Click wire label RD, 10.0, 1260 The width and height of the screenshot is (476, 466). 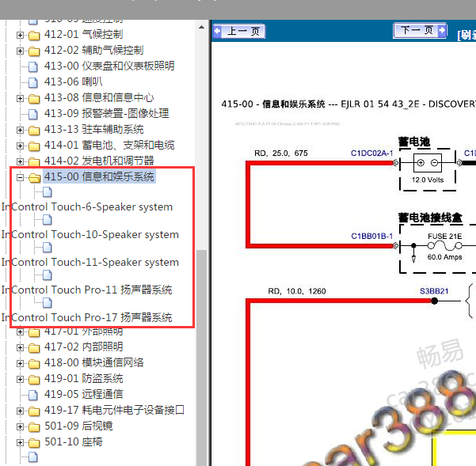(x=296, y=291)
